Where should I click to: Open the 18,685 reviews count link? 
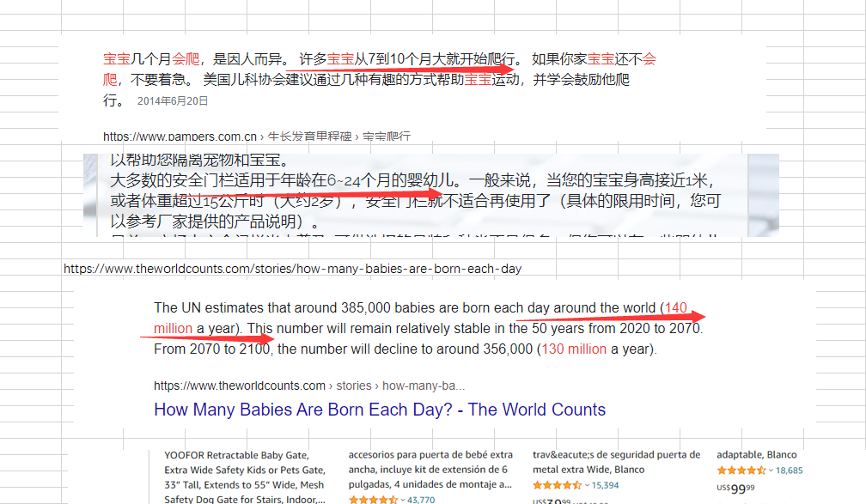click(x=790, y=471)
